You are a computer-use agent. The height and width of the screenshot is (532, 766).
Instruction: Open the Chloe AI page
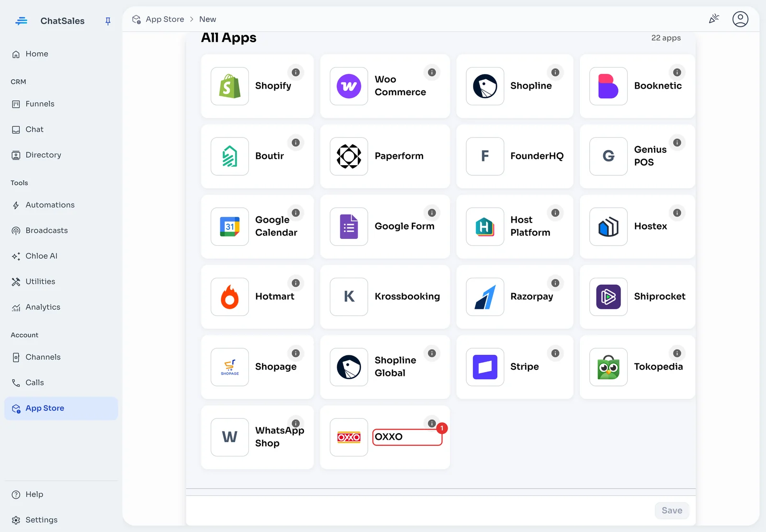coord(61,256)
